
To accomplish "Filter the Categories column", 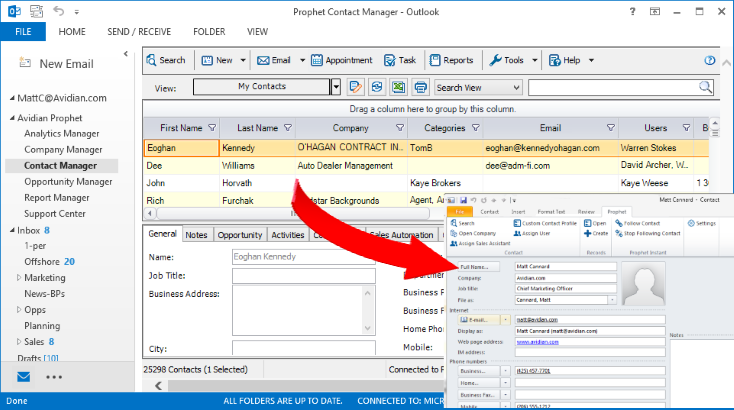I will point(476,128).
